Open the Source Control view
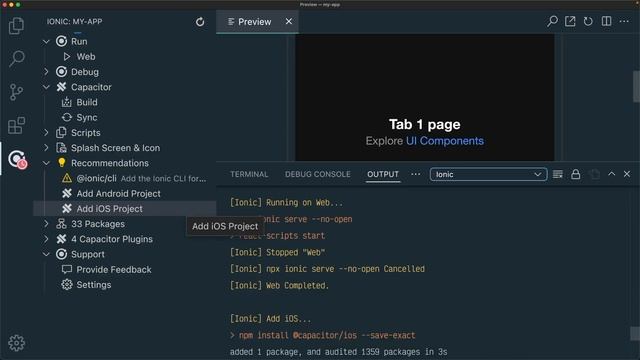The width and height of the screenshot is (640, 360). 16,92
